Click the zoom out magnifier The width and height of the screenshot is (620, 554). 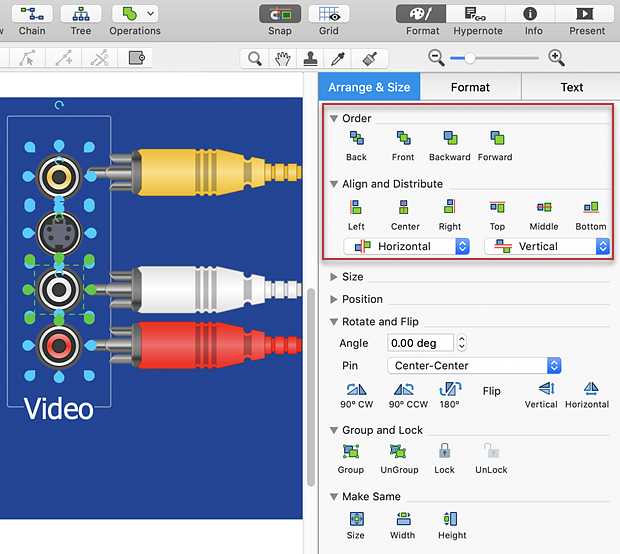coord(436,58)
